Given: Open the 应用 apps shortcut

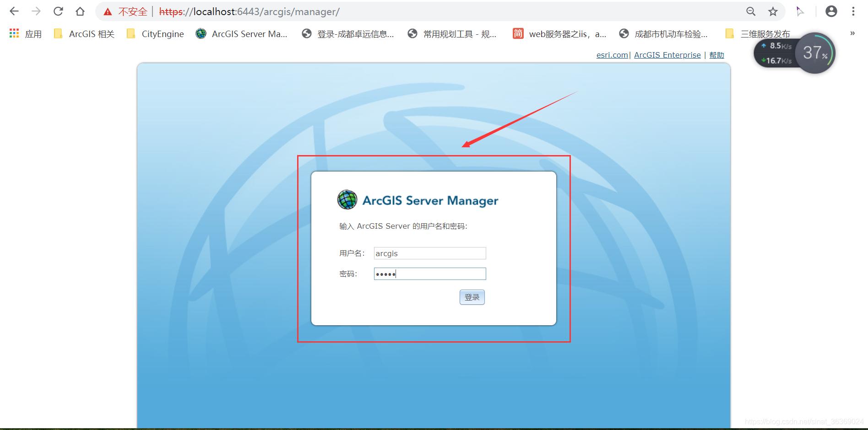Looking at the screenshot, I should click(x=25, y=33).
